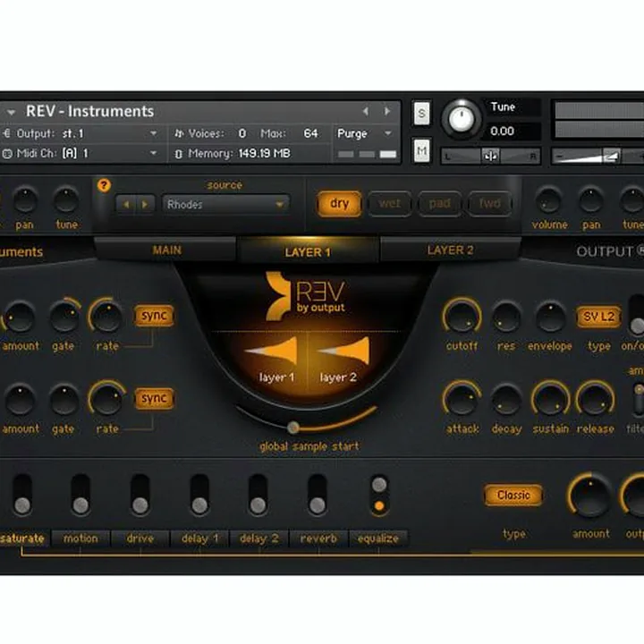
Task: Select previous source with left arrow
Action: (x=126, y=204)
